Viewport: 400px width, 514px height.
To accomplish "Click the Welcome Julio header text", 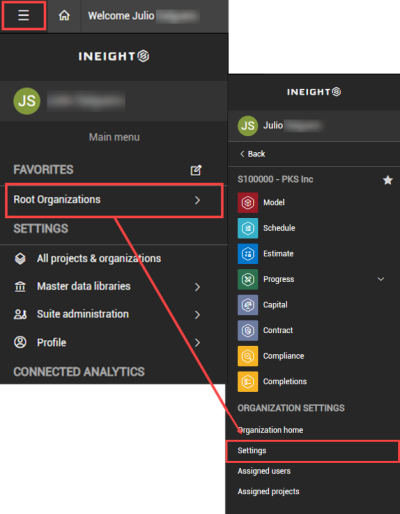I will 121,16.
